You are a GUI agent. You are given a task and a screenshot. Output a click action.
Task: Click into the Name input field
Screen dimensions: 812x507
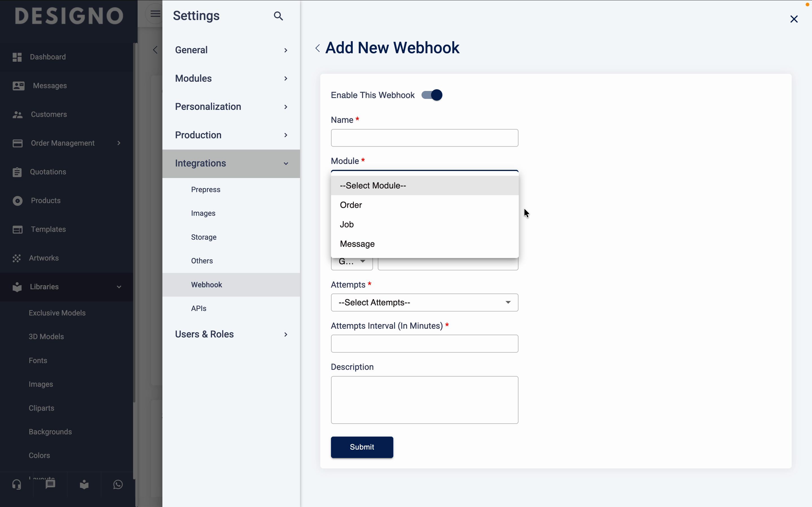pos(424,138)
